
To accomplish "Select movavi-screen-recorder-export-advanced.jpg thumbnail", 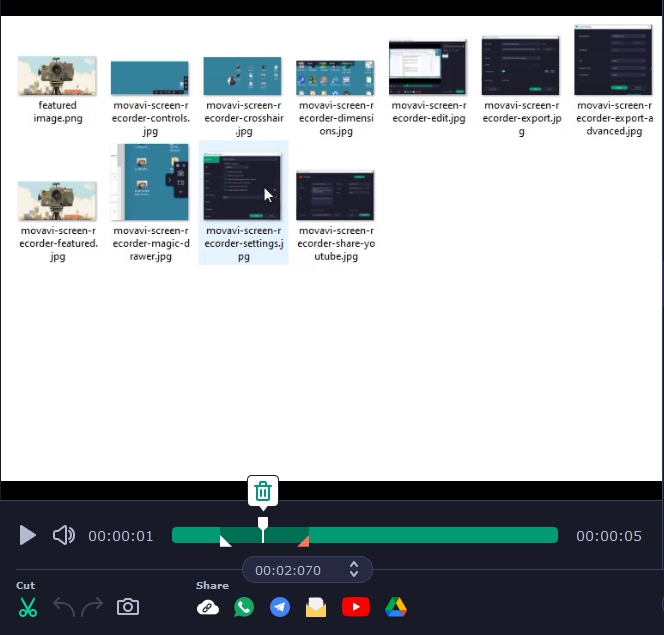I will point(613,60).
